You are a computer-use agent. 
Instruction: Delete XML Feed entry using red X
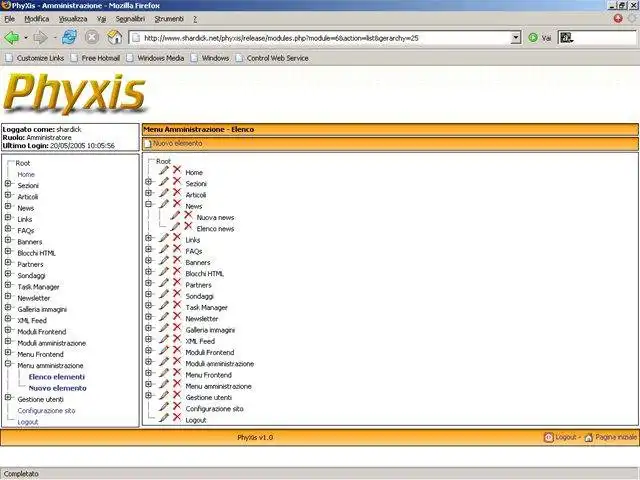pyautogui.click(x=177, y=338)
